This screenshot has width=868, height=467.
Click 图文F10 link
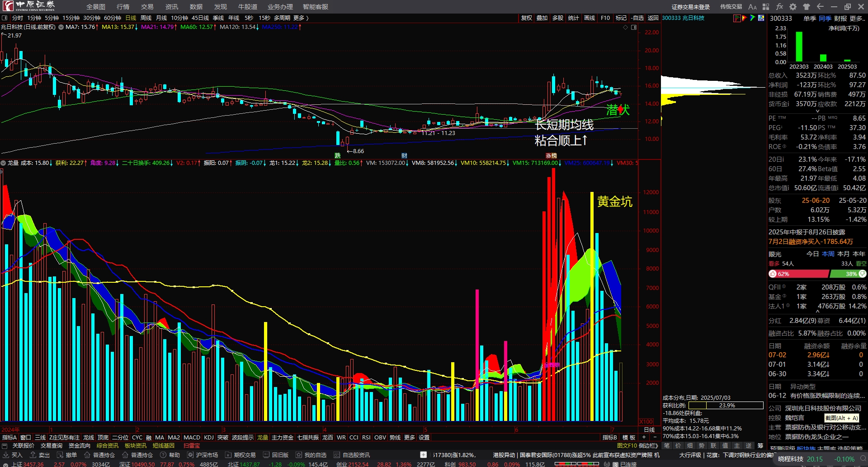click(627, 446)
